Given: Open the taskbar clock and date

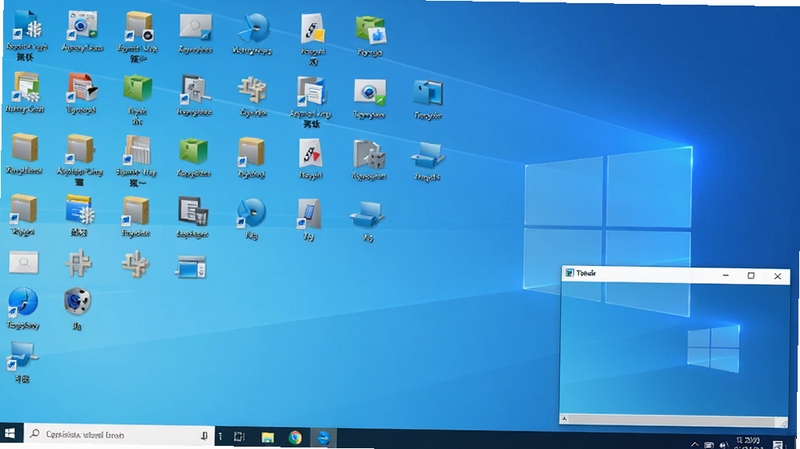Looking at the screenshot, I should [x=748, y=443].
